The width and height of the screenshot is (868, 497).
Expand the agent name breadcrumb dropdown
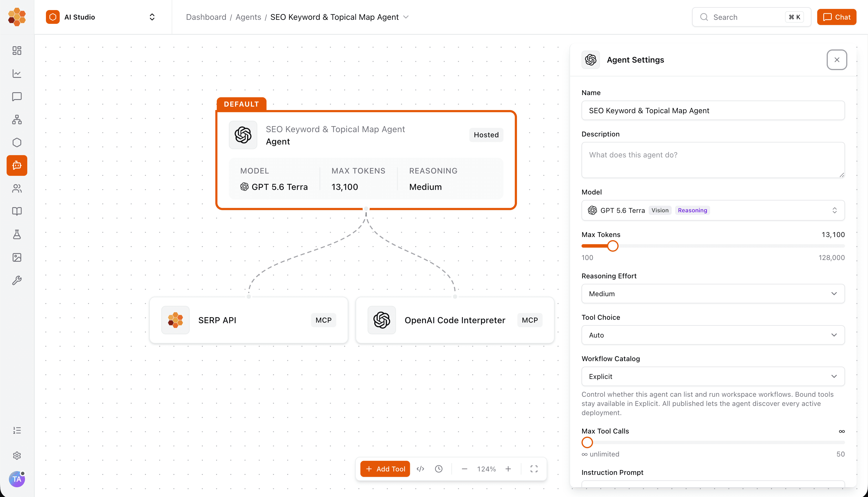406,17
